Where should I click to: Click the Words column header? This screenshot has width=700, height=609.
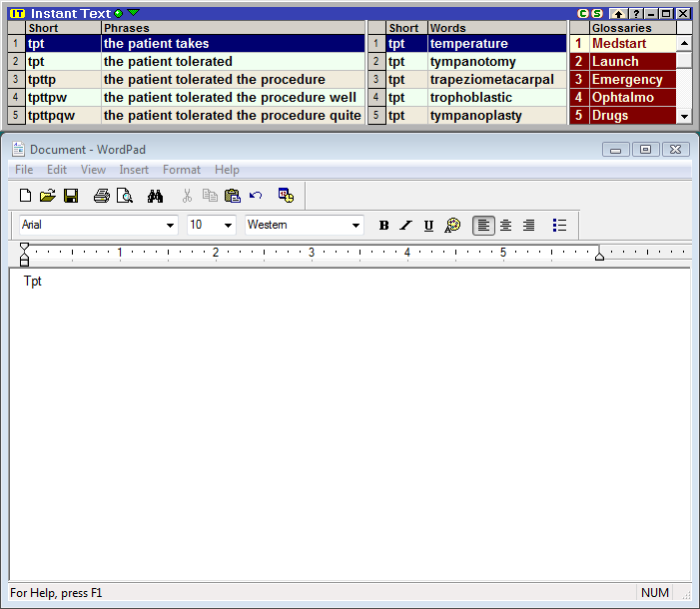click(x=497, y=28)
